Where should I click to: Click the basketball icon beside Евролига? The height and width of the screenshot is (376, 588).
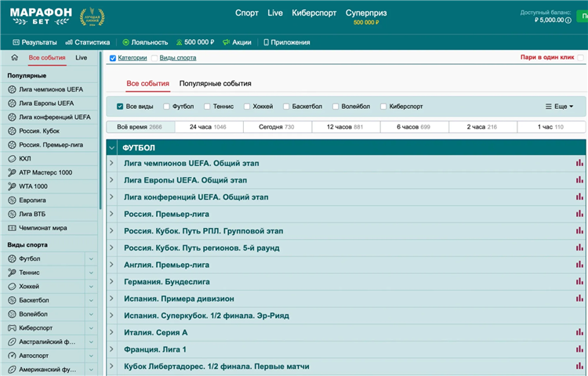pos(12,201)
